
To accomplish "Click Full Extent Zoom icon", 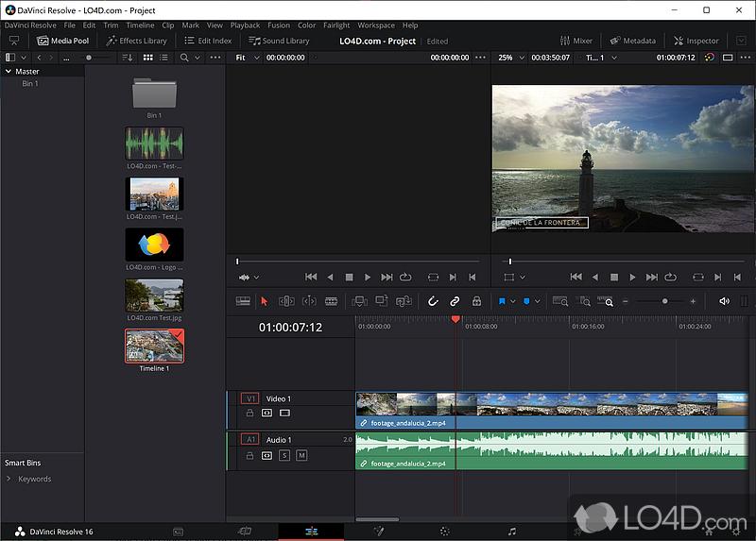I will click(x=560, y=301).
